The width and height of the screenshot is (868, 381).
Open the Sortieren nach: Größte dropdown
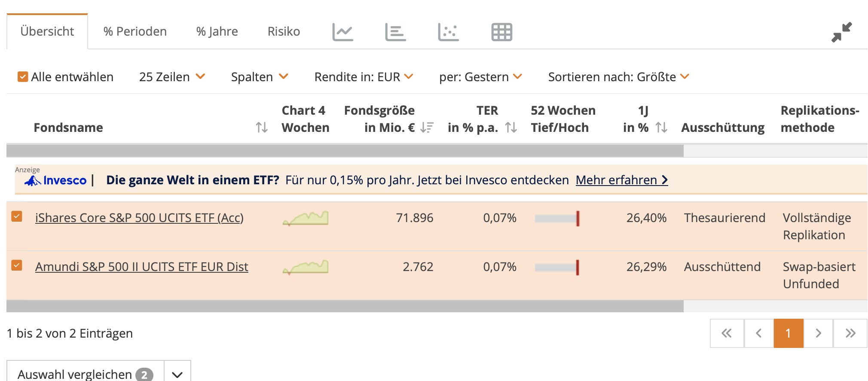pyautogui.click(x=618, y=77)
